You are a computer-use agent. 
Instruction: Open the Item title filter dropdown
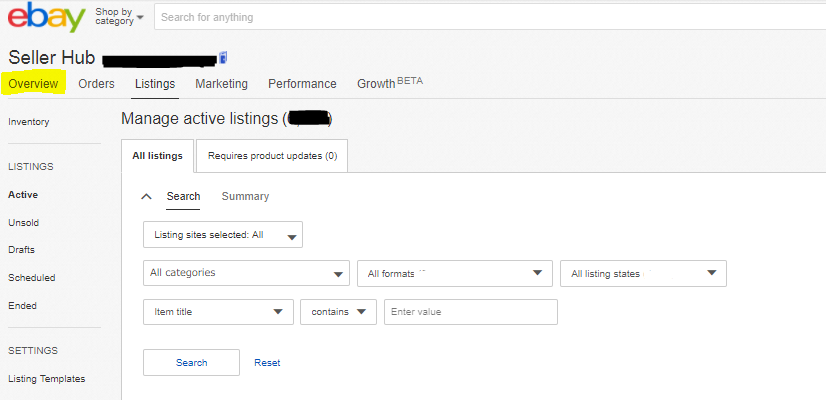(218, 312)
